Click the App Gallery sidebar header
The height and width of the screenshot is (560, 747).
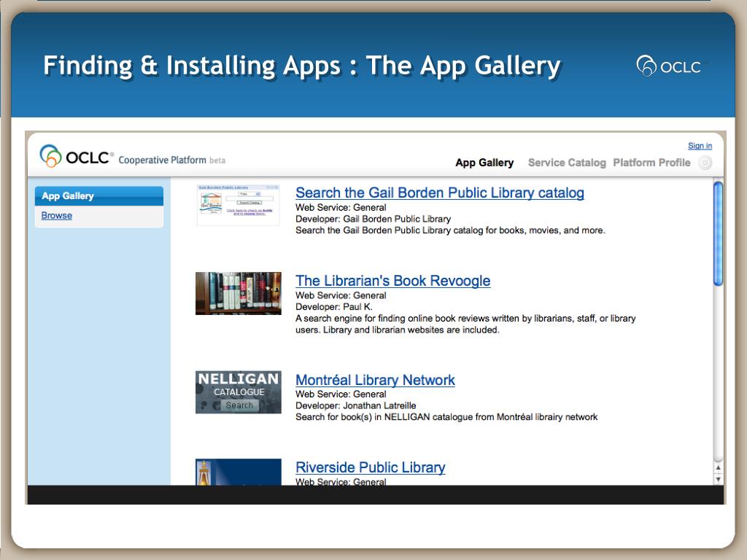click(x=98, y=196)
